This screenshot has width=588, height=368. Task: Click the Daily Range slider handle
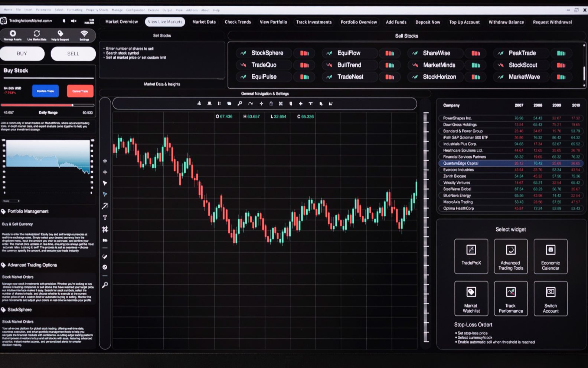coord(72,105)
